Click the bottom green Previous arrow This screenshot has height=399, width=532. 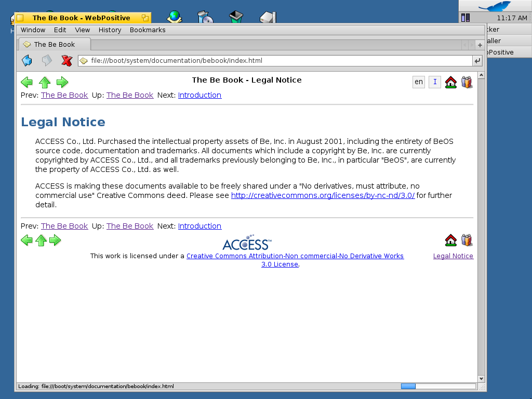click(x=26, y=240)
